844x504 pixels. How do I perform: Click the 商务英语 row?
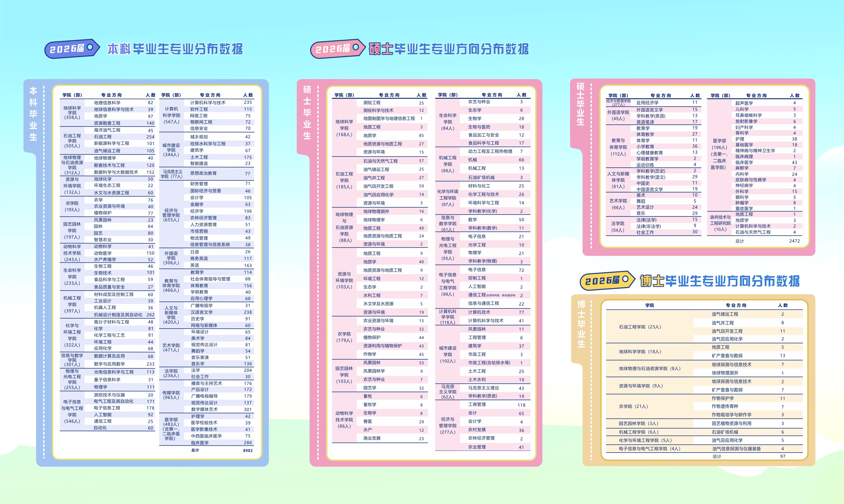pos(219,258)
